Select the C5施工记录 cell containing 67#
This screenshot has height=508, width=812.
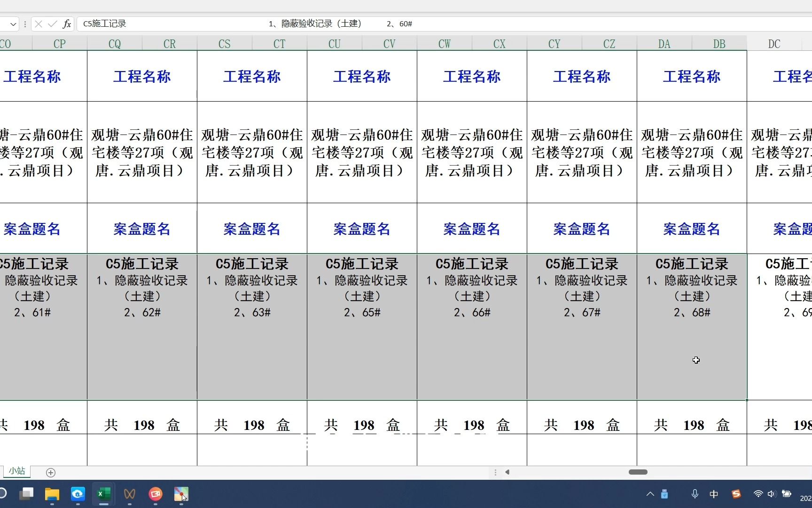[582, 327]
